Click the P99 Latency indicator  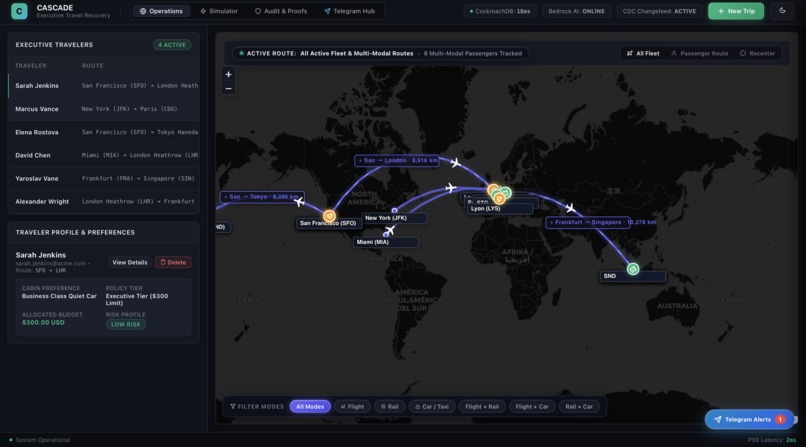(772, 440)
